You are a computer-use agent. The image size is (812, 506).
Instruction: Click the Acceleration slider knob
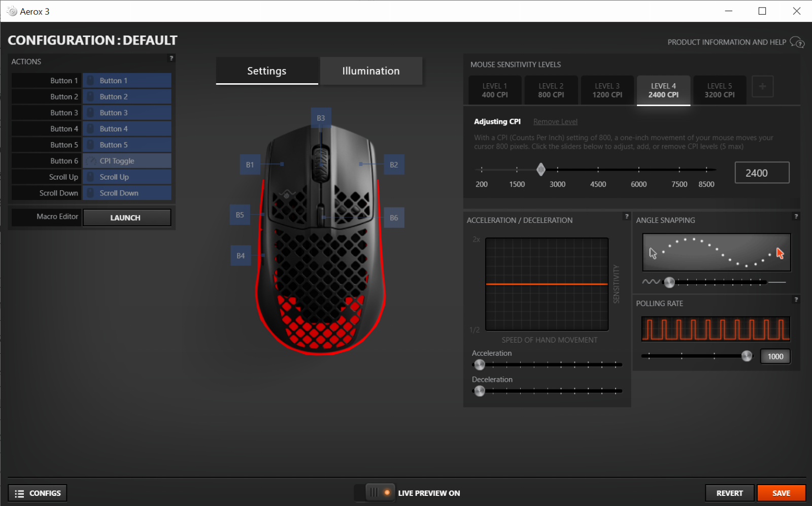480,364
